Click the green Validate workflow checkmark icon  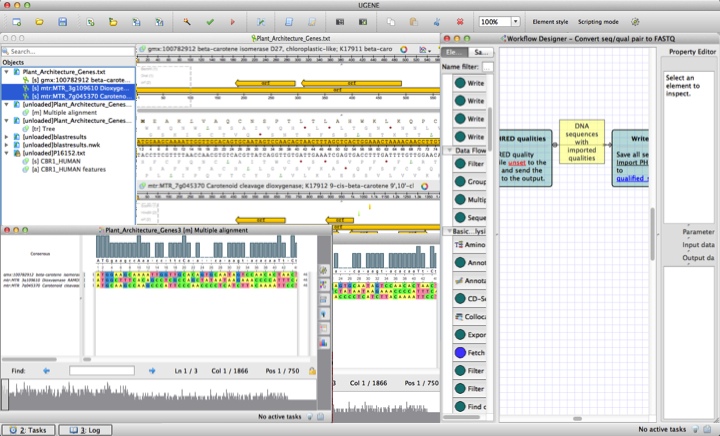tap(210, 21)
